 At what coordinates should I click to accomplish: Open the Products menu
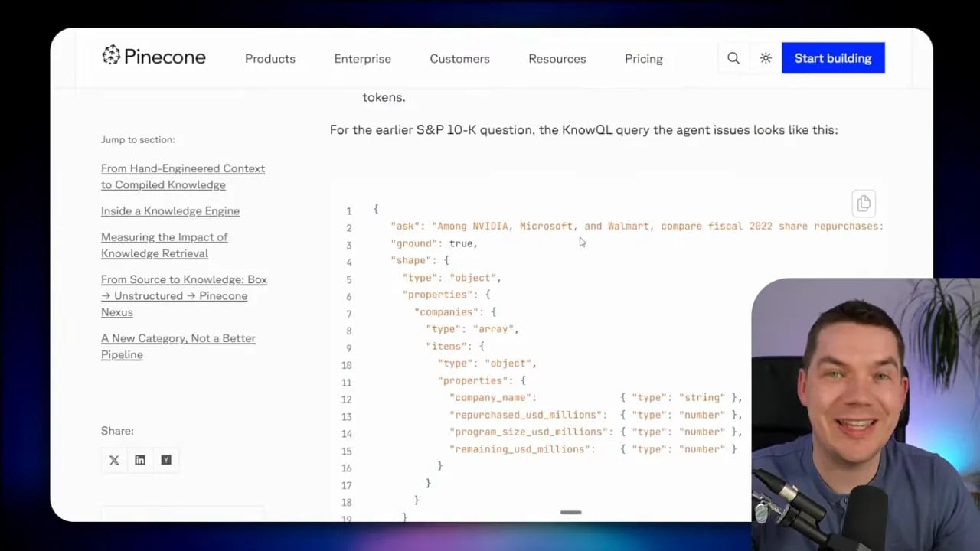coord(270,59)
